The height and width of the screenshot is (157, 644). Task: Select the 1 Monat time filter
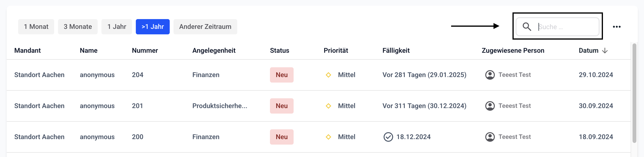[x=36, y=26]
